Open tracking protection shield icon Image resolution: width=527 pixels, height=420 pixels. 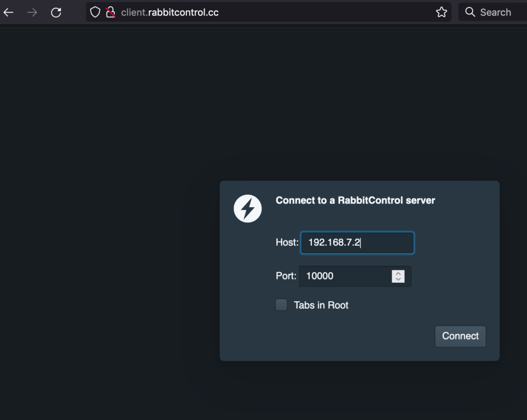(x=95, y=12)
